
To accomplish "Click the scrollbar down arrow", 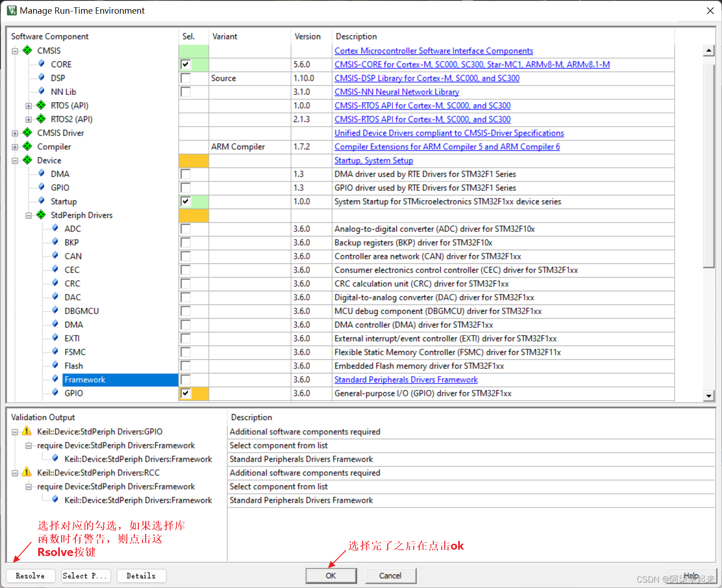I will point(709,396).
